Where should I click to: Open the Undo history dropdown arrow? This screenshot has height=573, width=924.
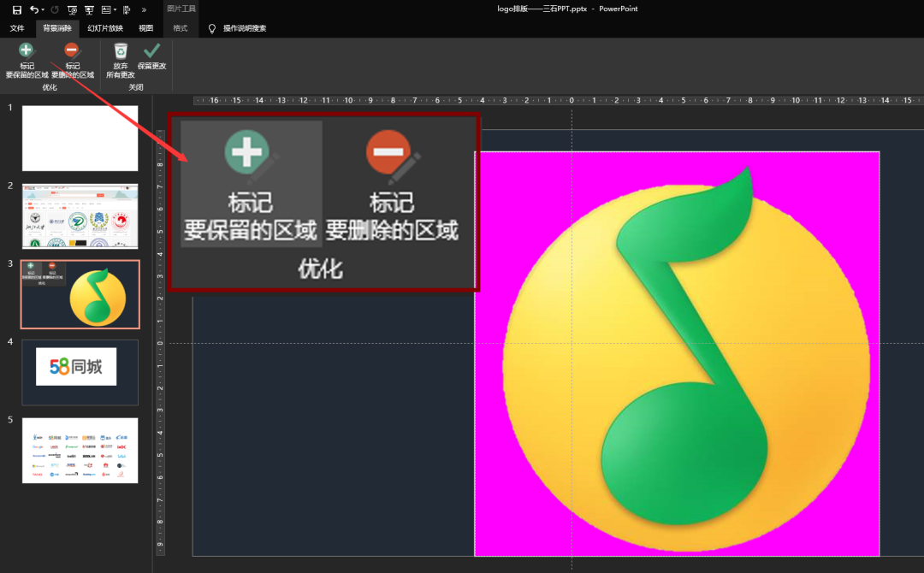[43, 9]
